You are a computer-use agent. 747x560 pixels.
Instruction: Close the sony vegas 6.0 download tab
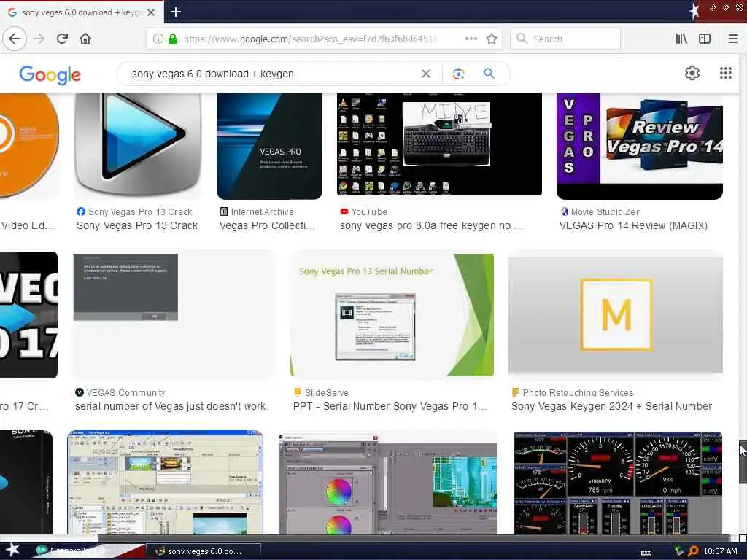pyautogui.click(x=151, y=12)
